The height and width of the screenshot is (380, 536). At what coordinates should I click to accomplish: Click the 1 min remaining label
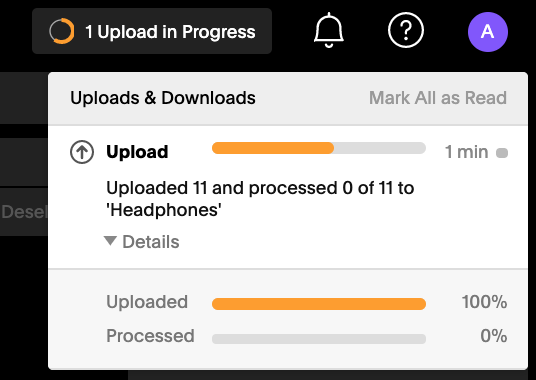pos(466,152)
